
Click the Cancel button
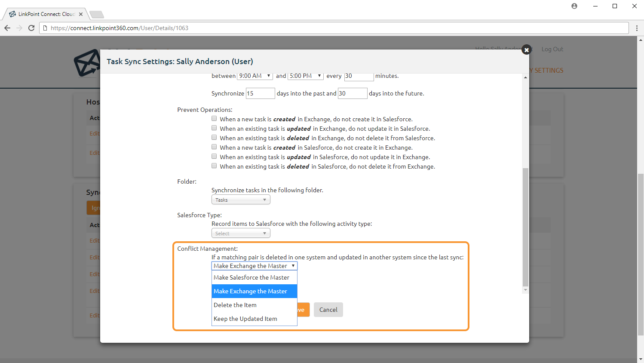(328, 310)
